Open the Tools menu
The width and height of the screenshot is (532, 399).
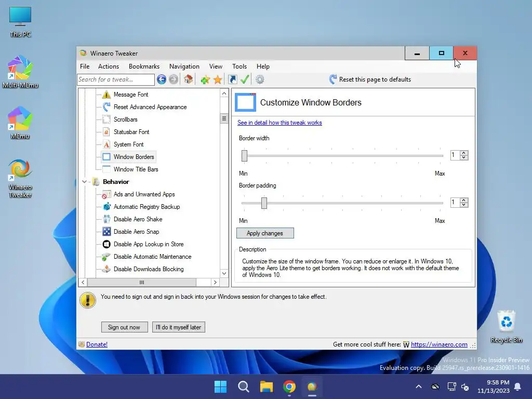[240, 66]
